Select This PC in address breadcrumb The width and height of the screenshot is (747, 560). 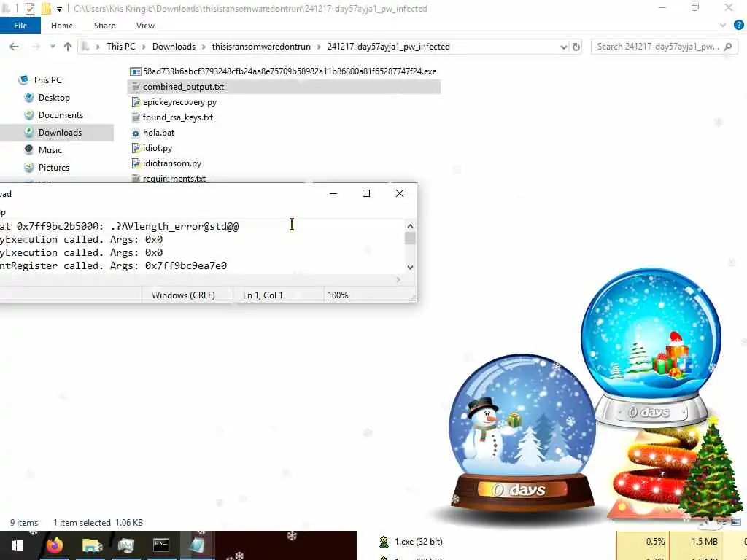120,47
